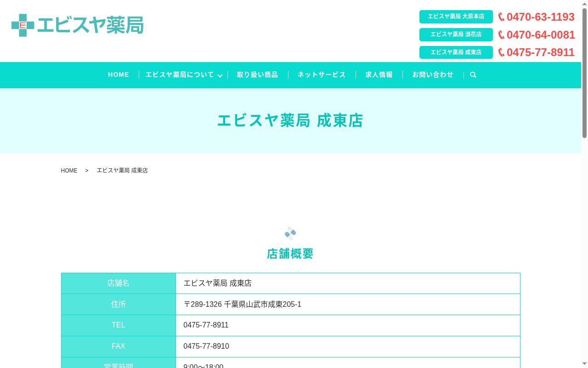
Task: Open the HOME menu item
Action: click(x=119, y=75)
